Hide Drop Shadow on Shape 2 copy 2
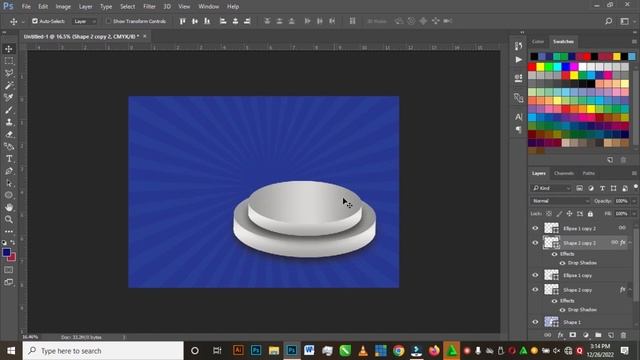This screenshot has width=640, height=360. coord(562,263)
